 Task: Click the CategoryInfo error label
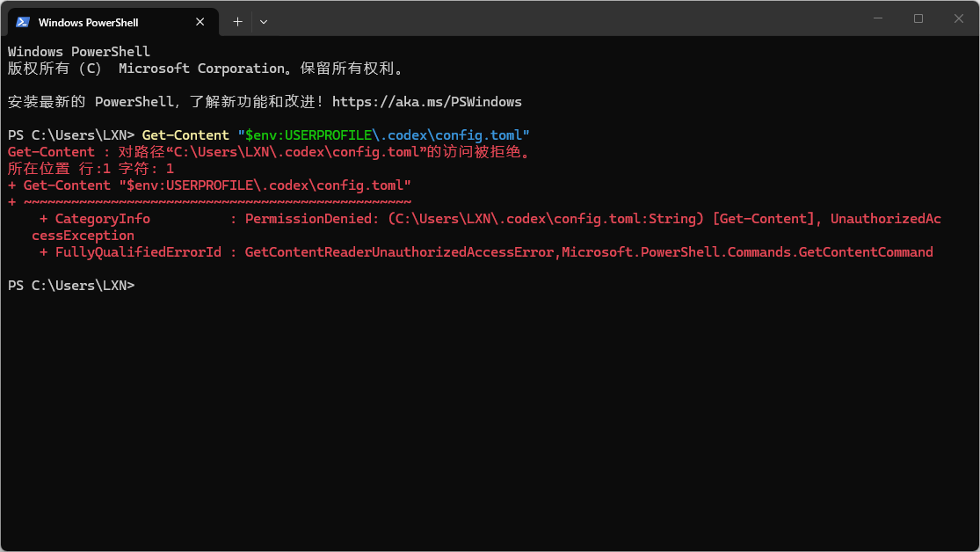(103, 219)
